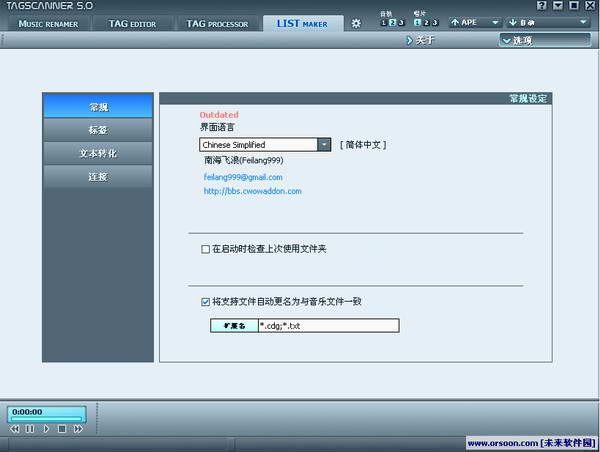Switch to the Tag Editor tab
The height and width of the screenshot is (452, 600).
pos(132,24)
